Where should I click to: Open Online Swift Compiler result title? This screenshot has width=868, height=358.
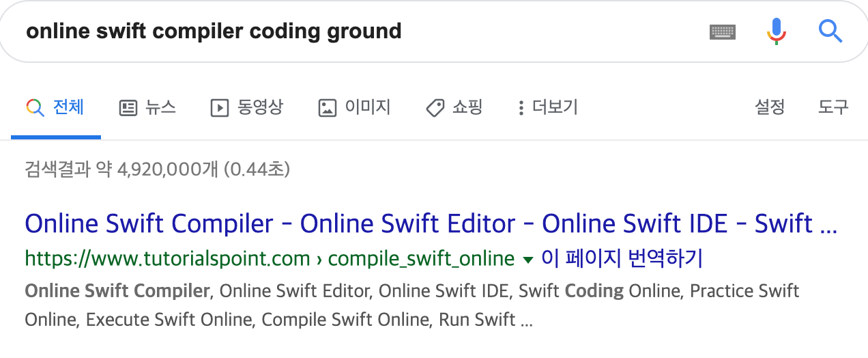(x=431, y=223)
